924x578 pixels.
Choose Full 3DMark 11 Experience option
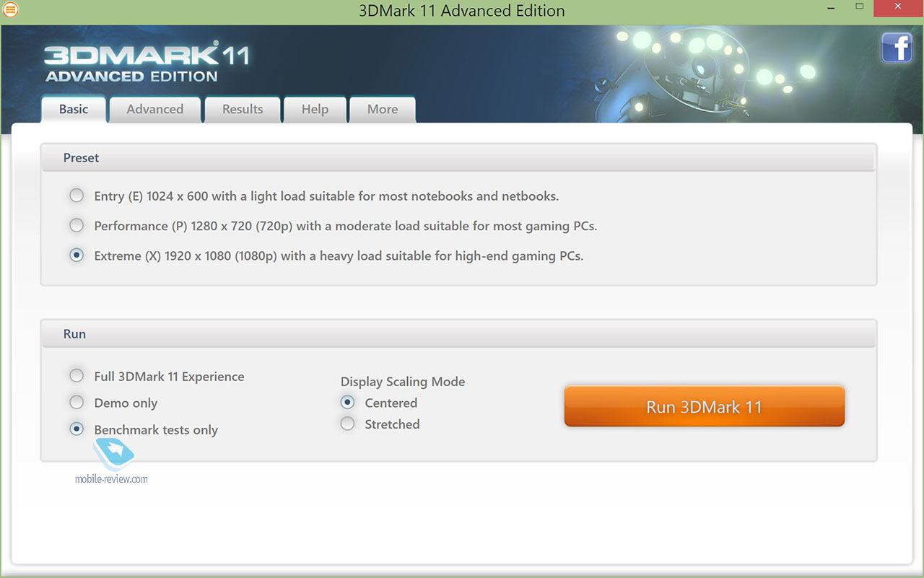[x=77, y=376]
